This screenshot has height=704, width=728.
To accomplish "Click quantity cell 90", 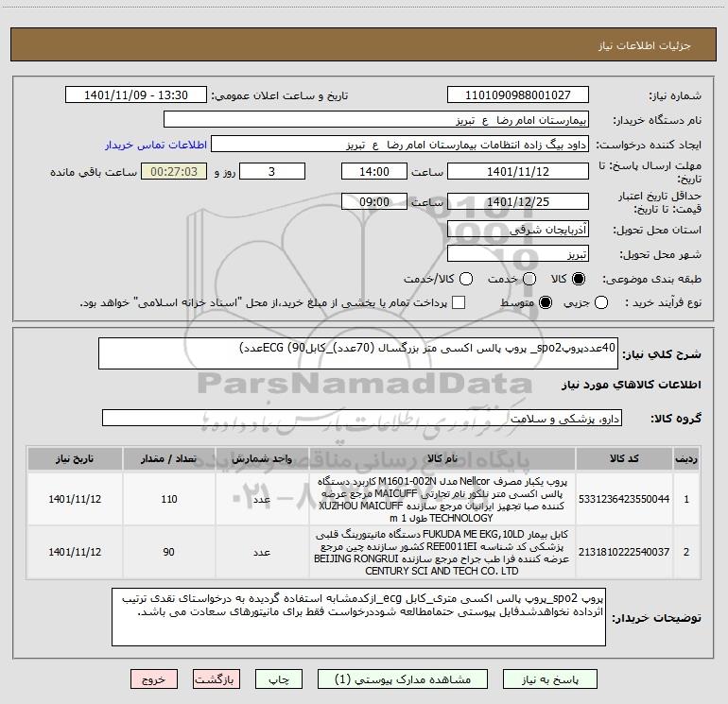I will coord(168,552).
